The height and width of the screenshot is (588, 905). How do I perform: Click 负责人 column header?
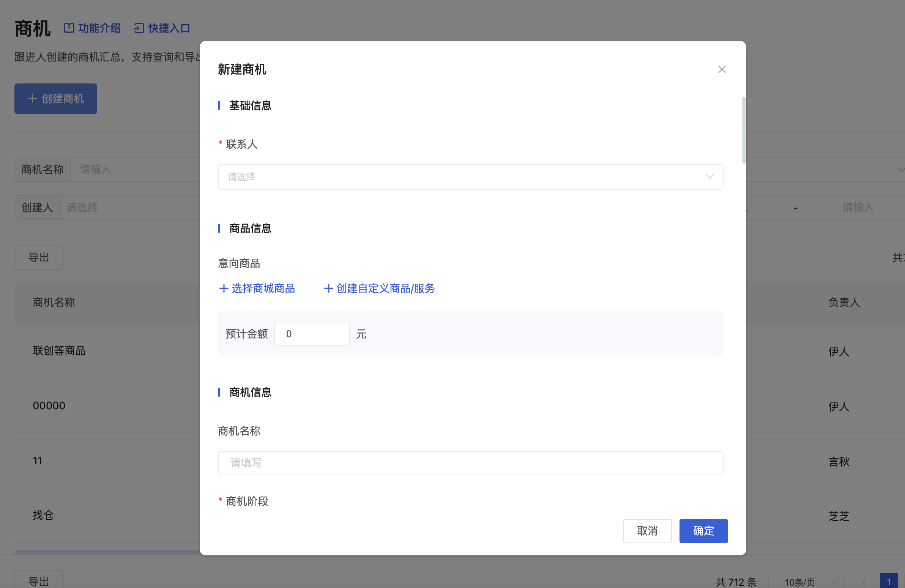pyautogui.click(x=844, y=303)
